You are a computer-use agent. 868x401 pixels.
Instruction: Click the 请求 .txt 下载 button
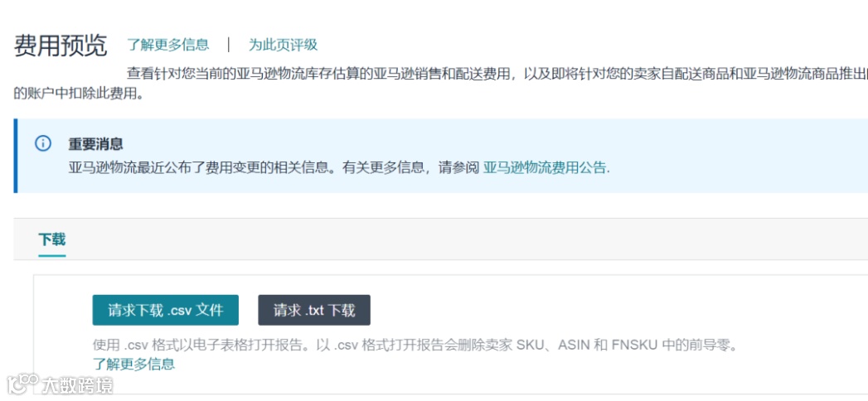tap(314, 310)
